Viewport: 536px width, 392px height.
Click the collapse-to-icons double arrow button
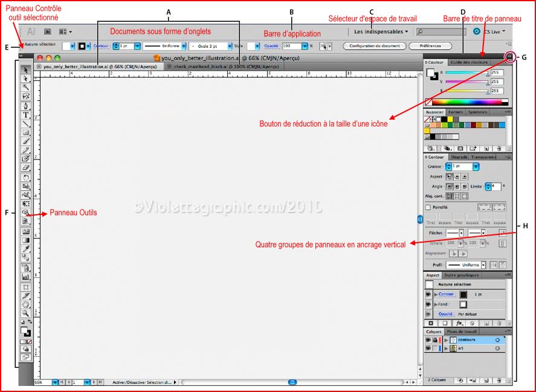509,56
